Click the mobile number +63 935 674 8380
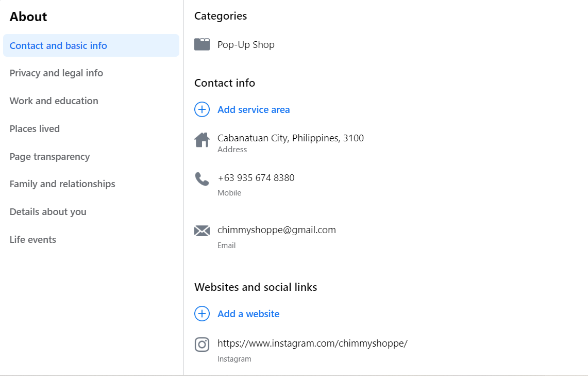588x376 pixels. [x=256, y=178]
